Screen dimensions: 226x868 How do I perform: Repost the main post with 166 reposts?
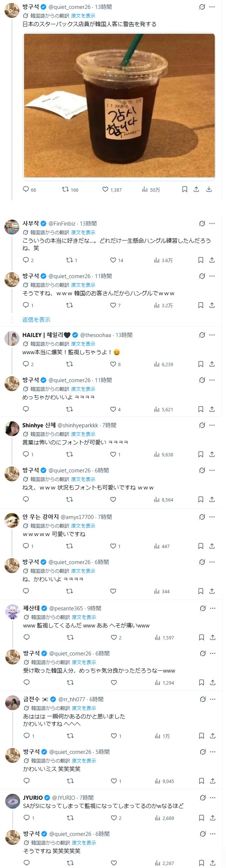click(66, 189)
